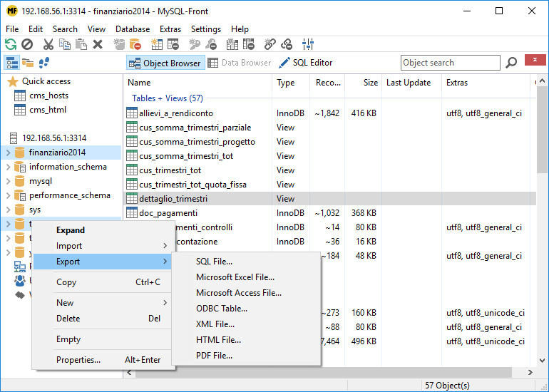Click table icon of allievi_a_rendiconto row
This screenshot has height=392, width=549.
(x=132, y=113)
